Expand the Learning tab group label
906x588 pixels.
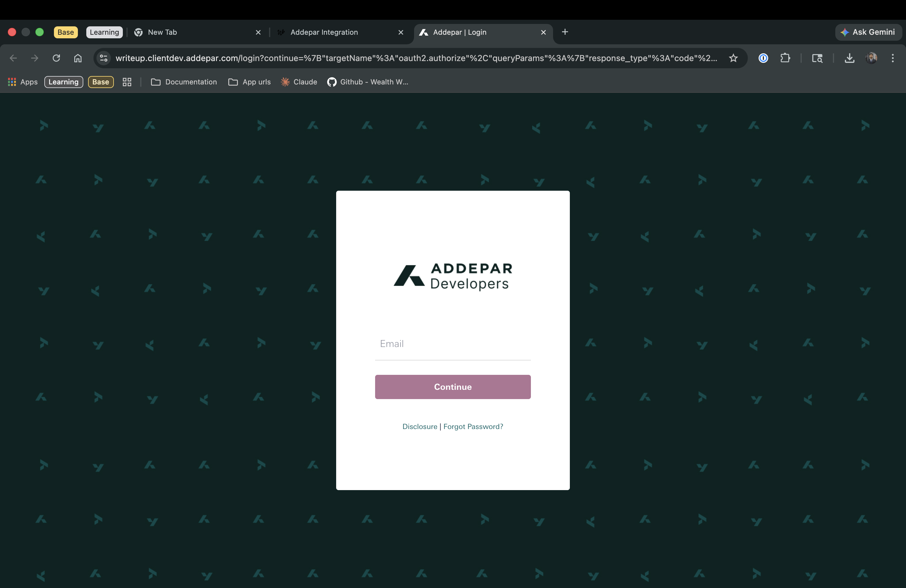coord(104,32)
